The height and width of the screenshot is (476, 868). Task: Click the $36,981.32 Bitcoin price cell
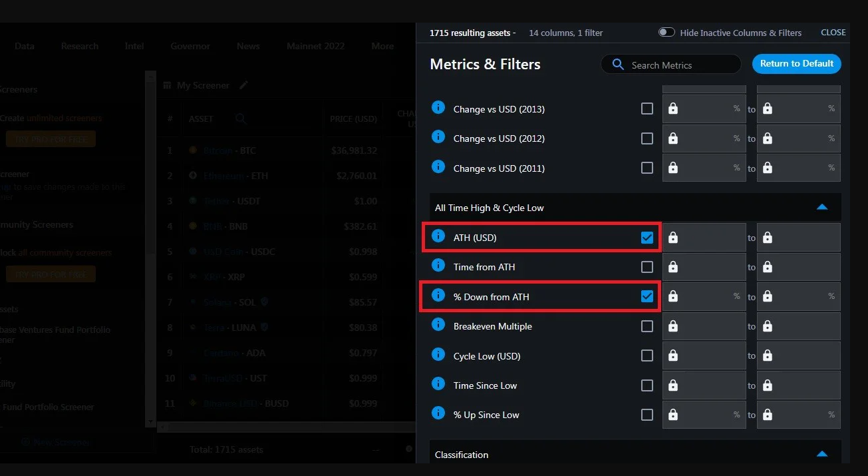[x=354, y=150]
